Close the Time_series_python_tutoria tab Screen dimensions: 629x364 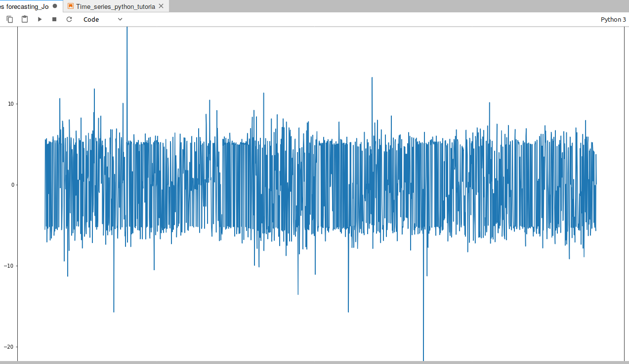click(161, 6)
